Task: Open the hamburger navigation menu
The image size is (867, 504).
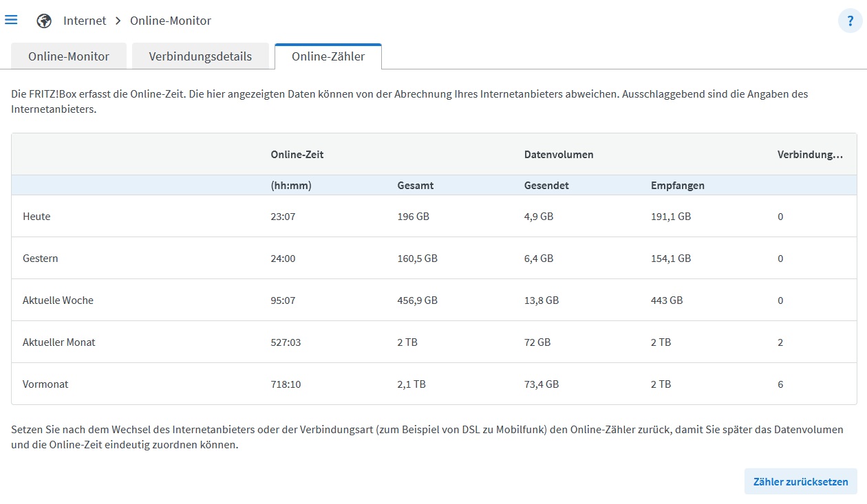Action: (x=11, y=20)
